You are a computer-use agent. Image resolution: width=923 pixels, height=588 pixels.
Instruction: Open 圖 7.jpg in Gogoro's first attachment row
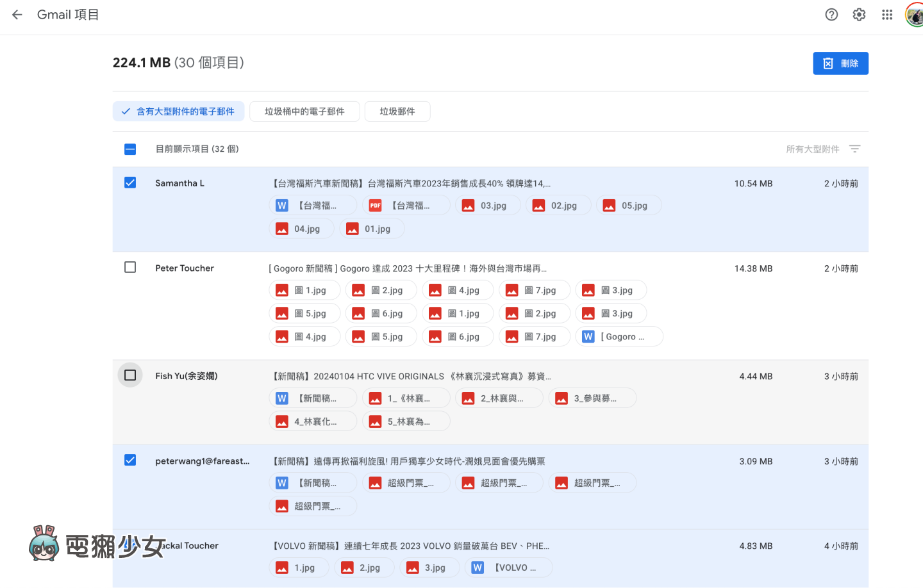click(x=535, y=291)
